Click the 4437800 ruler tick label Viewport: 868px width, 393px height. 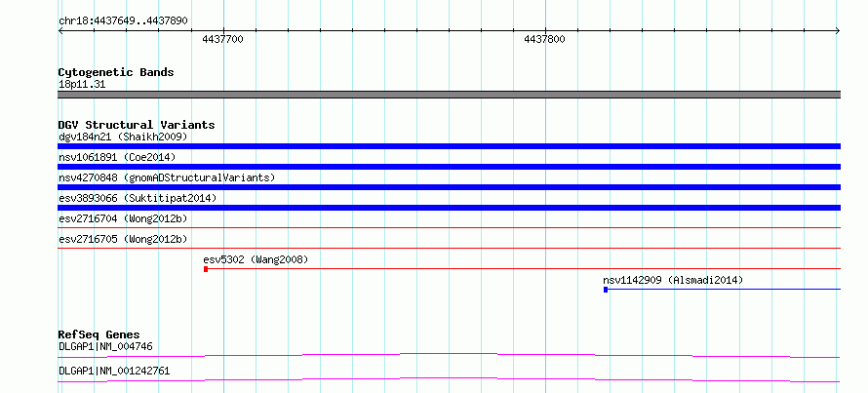pos(545,39)
